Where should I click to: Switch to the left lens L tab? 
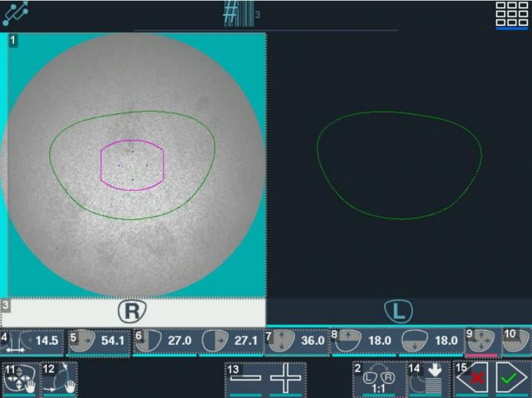[x=399, y=311]
